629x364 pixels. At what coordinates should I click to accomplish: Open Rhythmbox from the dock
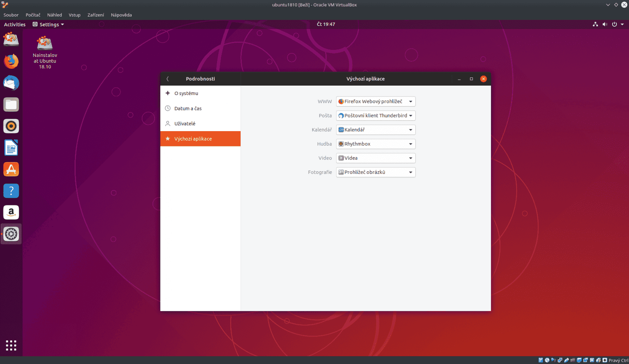coord(11,126)
